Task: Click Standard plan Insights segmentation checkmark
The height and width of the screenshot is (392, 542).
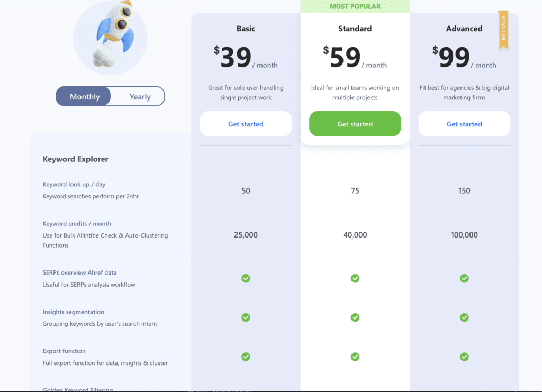Action: (355, 317)
